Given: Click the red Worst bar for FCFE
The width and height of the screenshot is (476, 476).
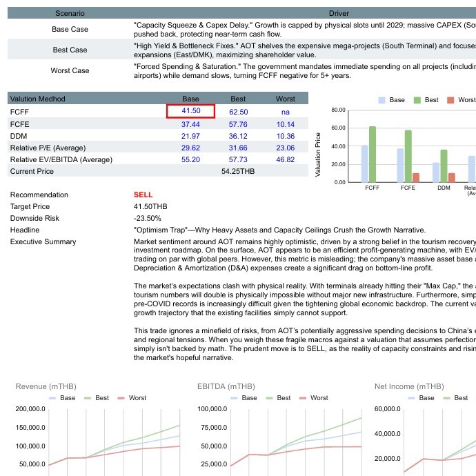Looking at the screenshot, I should tap(416, 177).
